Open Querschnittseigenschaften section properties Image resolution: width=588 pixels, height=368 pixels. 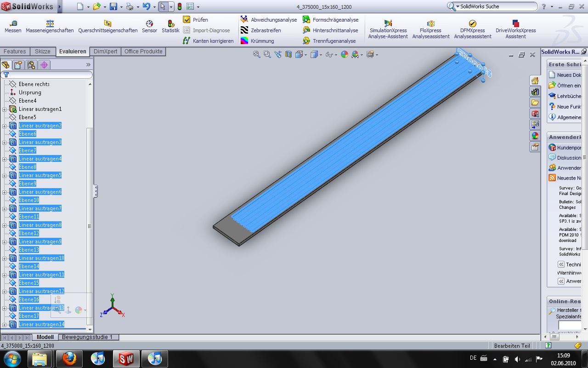[x=107, y=27]
